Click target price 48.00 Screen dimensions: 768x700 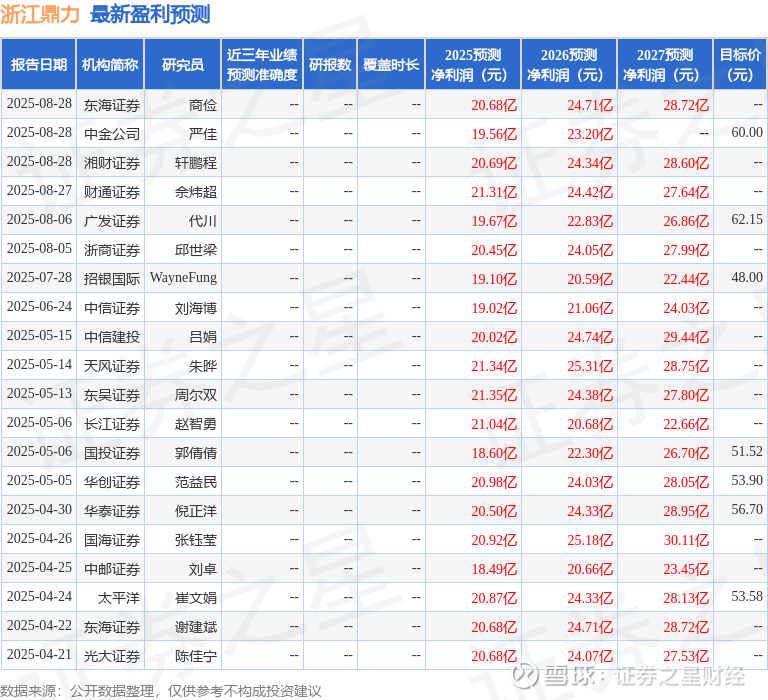coord(747,277)
